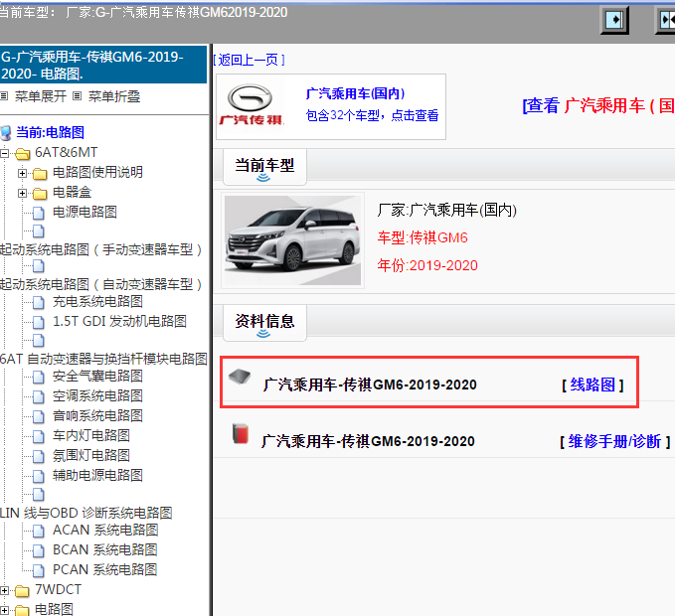Click the 当前:电路图 computer icon
The height and width of the screenshot is (616, 675).
[x=6, y=133]
